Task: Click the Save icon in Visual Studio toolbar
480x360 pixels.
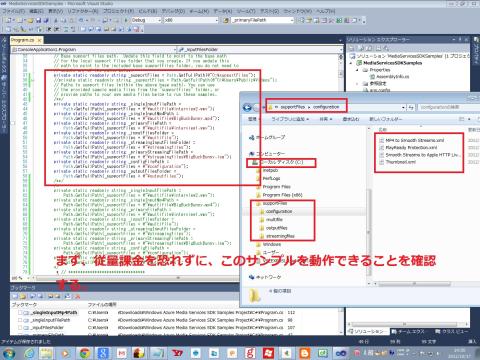Action: click(38, 20)
